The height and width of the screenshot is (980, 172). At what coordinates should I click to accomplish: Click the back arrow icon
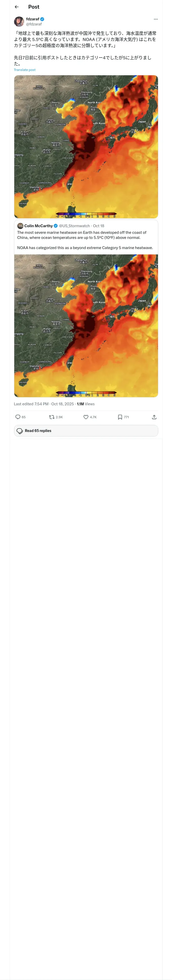pos(17,7)
